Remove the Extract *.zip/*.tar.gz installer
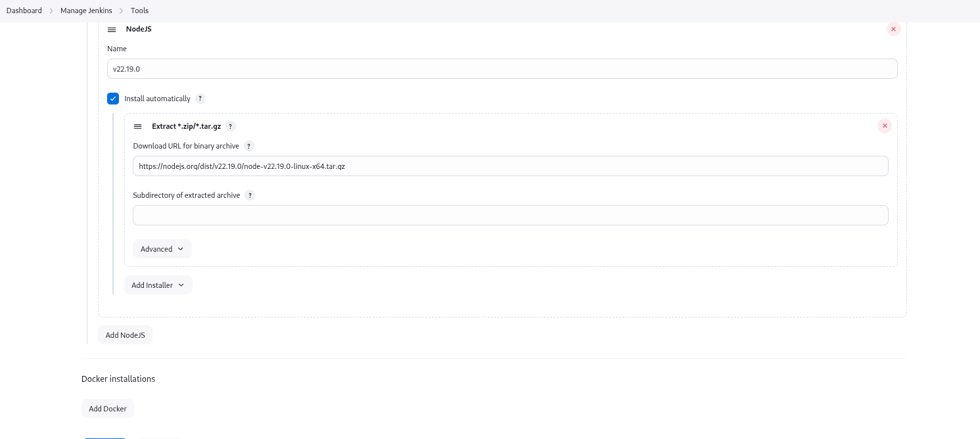 885,126
